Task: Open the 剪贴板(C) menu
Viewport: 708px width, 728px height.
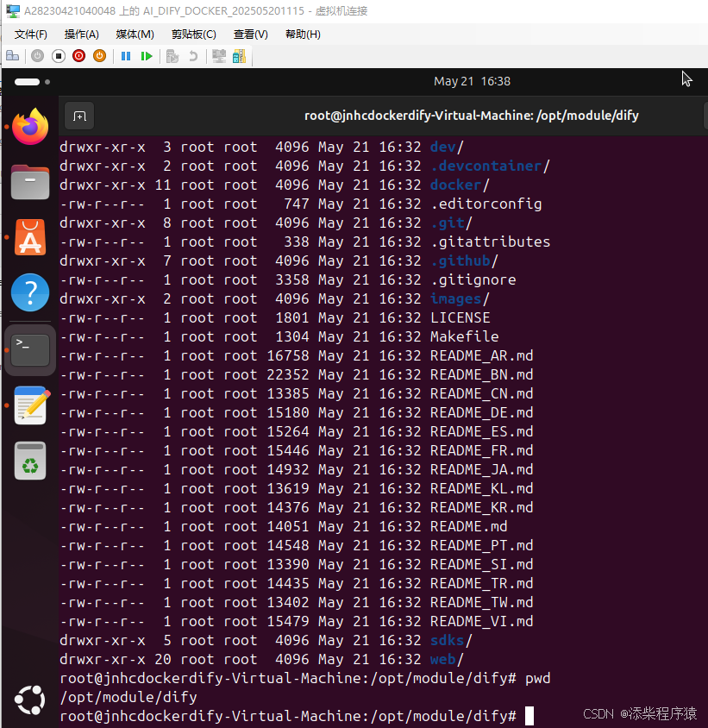Action: (x=193, y=35)
